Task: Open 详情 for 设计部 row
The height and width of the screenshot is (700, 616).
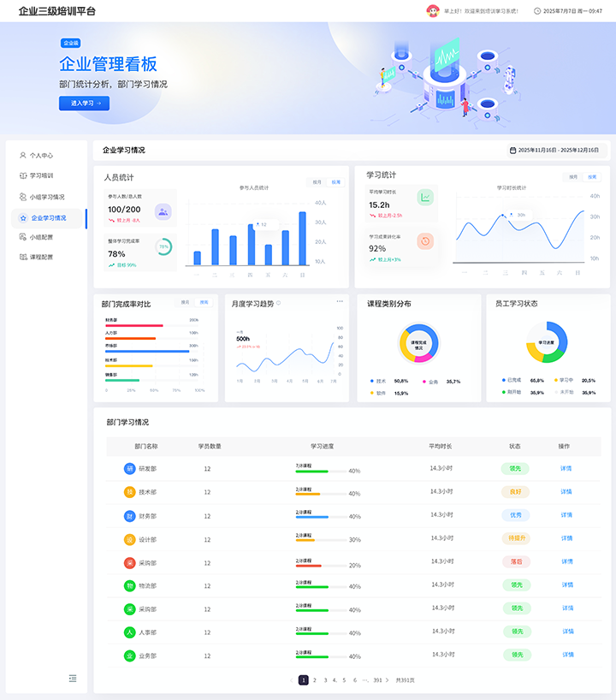Action: (x=566, y=538)
